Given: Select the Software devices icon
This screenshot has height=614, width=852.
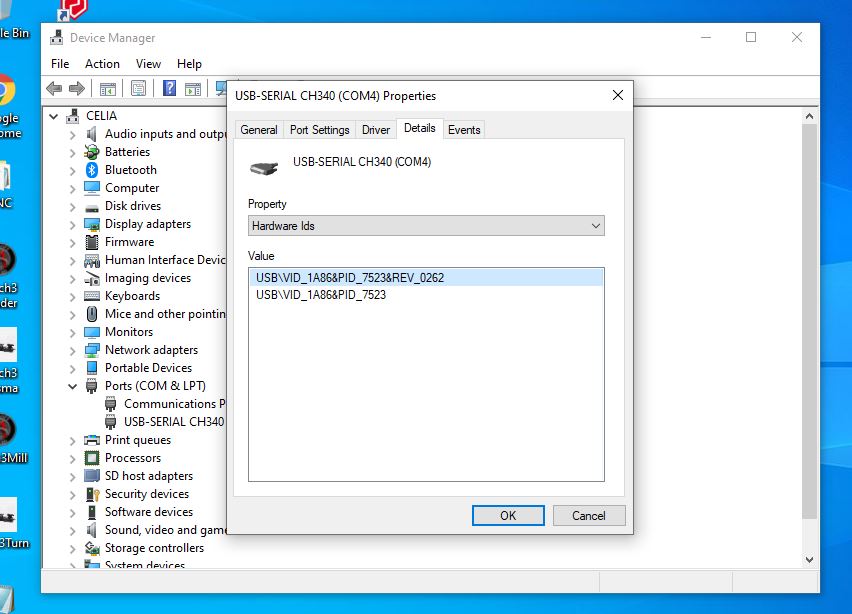Looking at the screenshot, I should [x=92, y=512].
